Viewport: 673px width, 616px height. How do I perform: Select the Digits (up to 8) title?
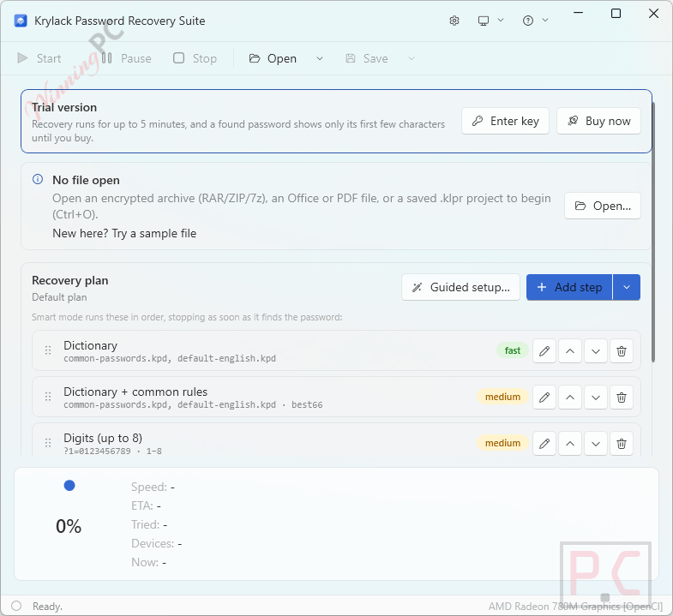pos(103,438)
